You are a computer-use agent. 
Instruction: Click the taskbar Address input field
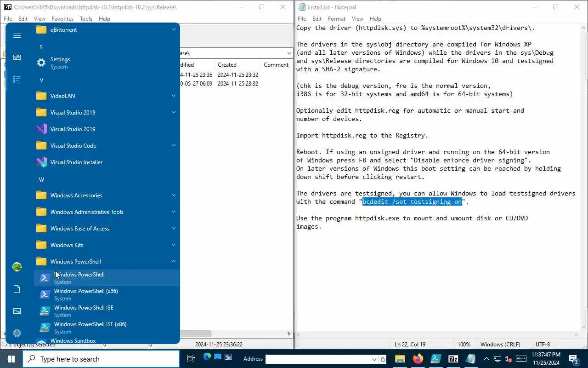point(318,359)
